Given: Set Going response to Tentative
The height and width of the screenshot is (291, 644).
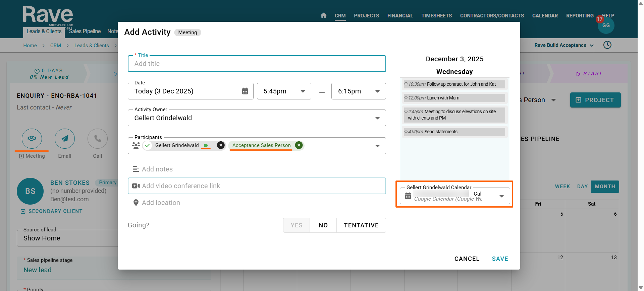Looking at the screenshot, I should [x=361, y=225].
